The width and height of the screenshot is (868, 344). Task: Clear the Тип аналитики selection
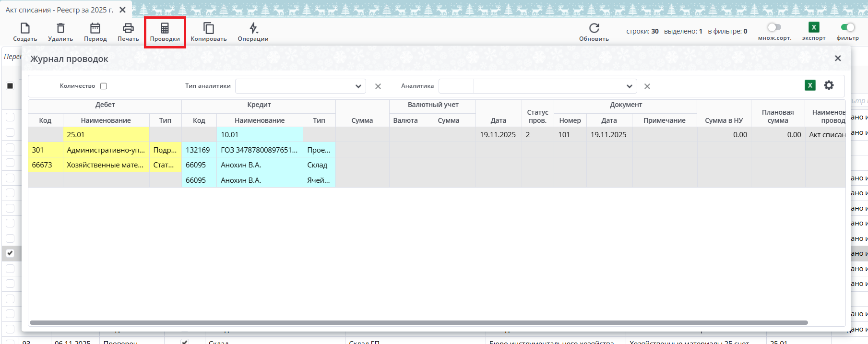click(x=378, y=86)
